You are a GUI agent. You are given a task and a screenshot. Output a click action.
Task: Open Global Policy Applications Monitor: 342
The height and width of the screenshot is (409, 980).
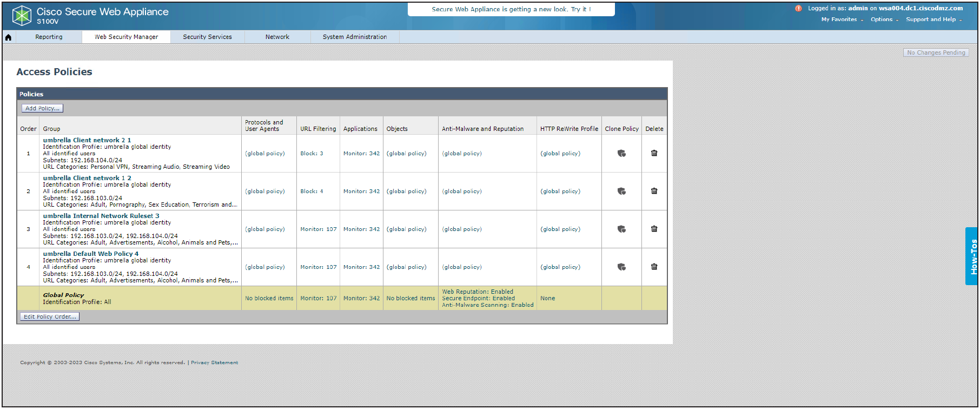pos(361,299)
